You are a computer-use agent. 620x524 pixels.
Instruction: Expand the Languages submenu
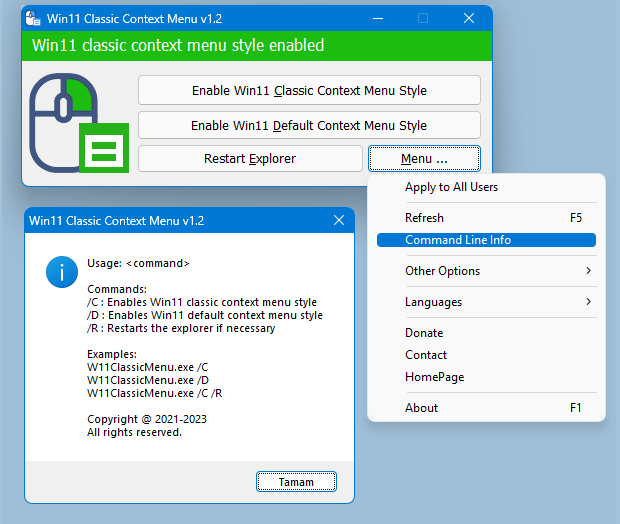(486, 302)
